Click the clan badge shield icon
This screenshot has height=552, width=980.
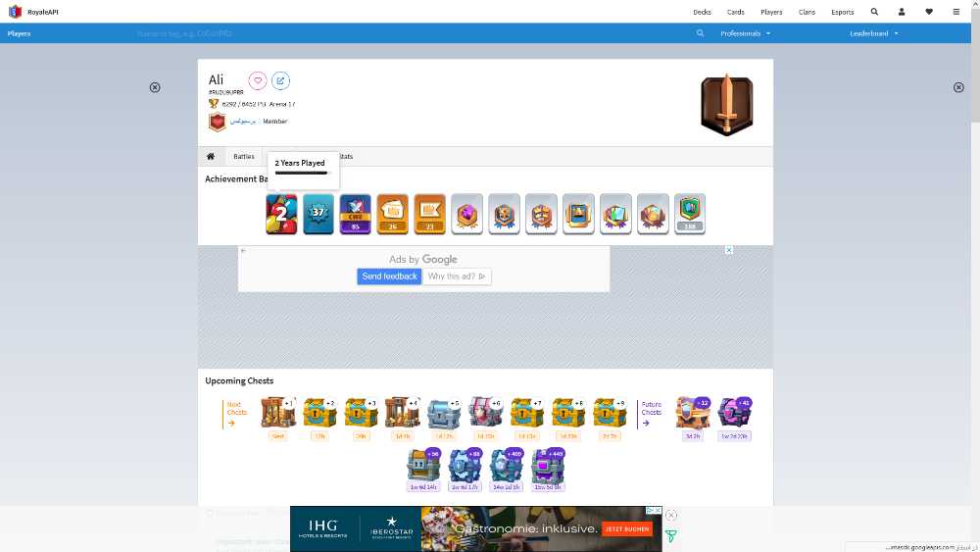[x=217, y=122]
